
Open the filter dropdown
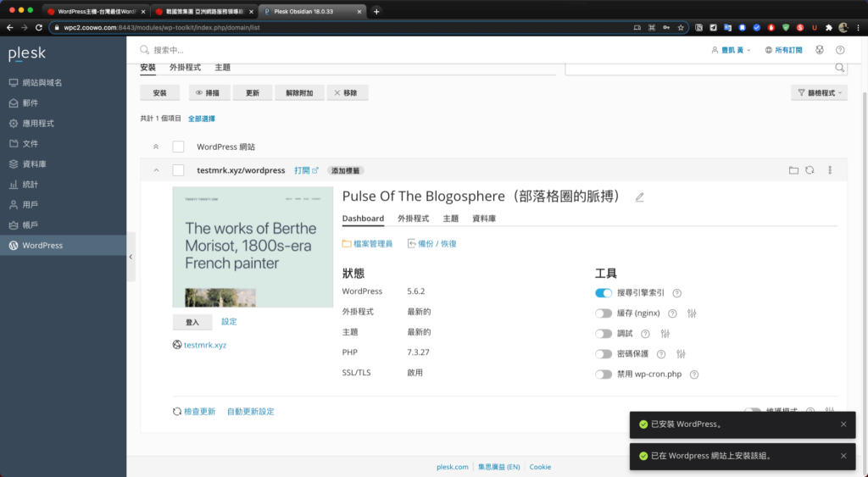click(x=820, y=93)
